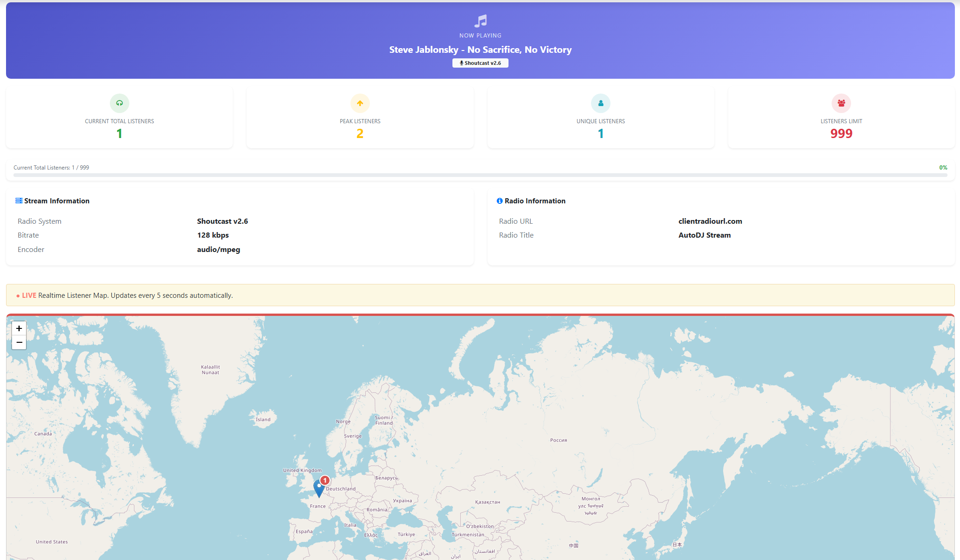Click the clientradiourl.com Radio URL value
This screenshot has width=960, height=560.
710,221
